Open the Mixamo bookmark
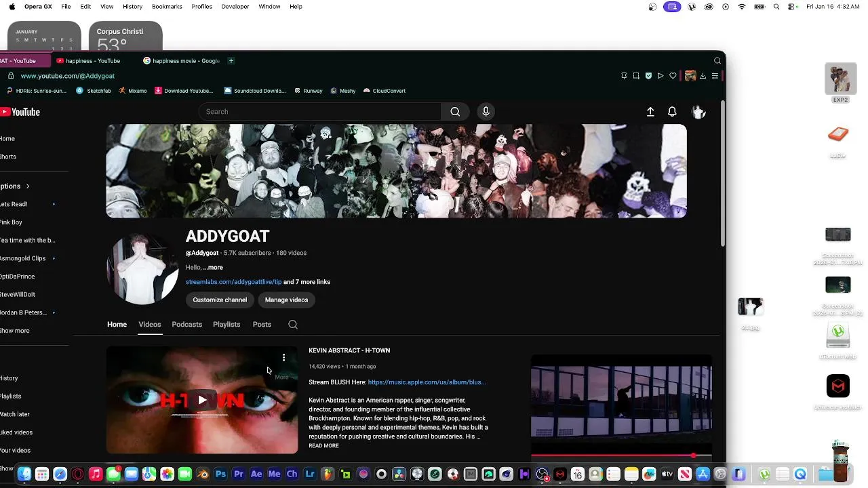 point(132,91)
